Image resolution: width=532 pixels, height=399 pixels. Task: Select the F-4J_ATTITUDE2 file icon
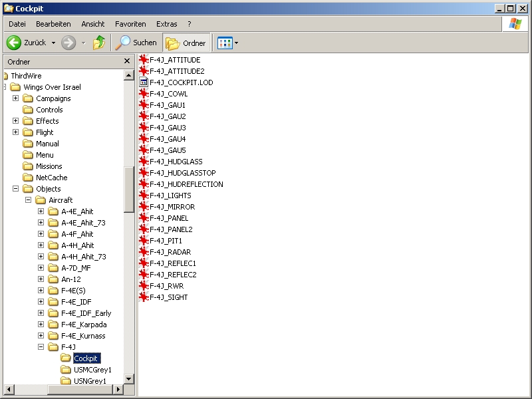[x=144, y=71]
